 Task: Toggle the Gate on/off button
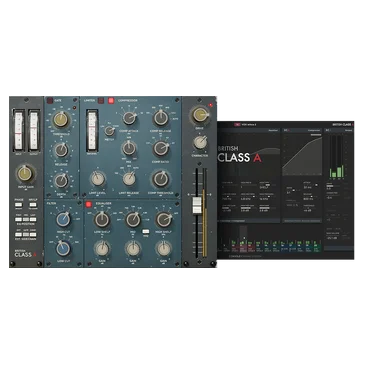tap(50, 100)
